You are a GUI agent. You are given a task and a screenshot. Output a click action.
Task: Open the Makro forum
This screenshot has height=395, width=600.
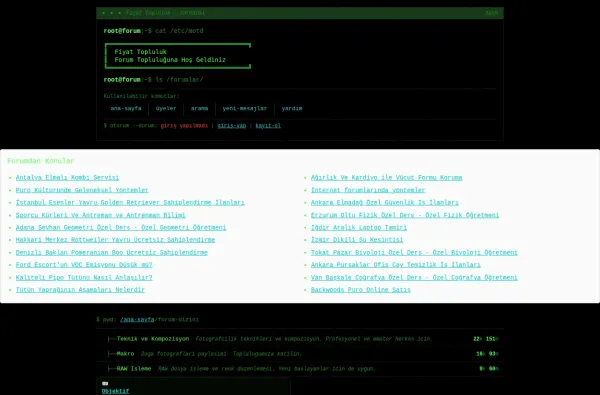[126, 354]
